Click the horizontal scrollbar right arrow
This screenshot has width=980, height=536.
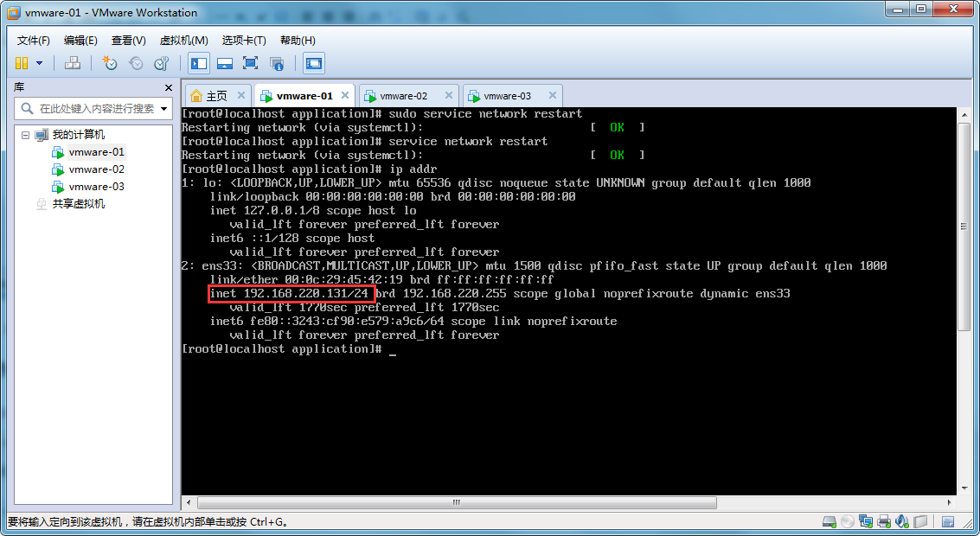tap(950, 502)
